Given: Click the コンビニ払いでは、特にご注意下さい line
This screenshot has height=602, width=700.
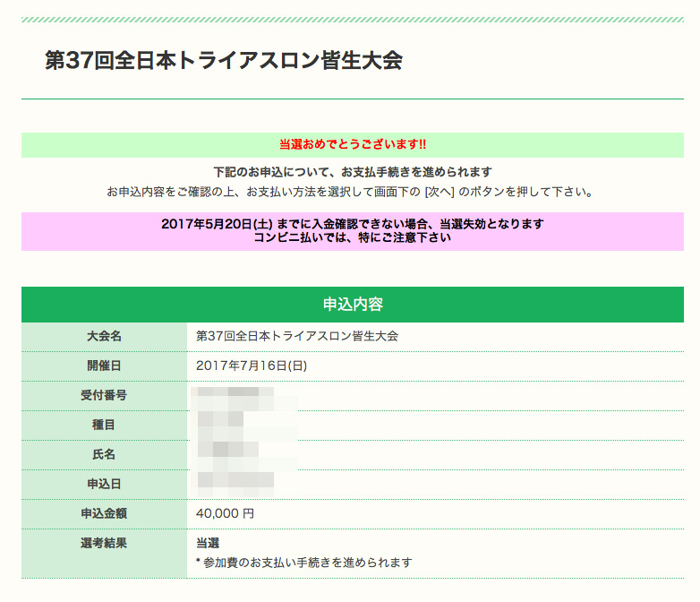Looking at the screenshot, I should pyautogui.click(x=353, y=237).
